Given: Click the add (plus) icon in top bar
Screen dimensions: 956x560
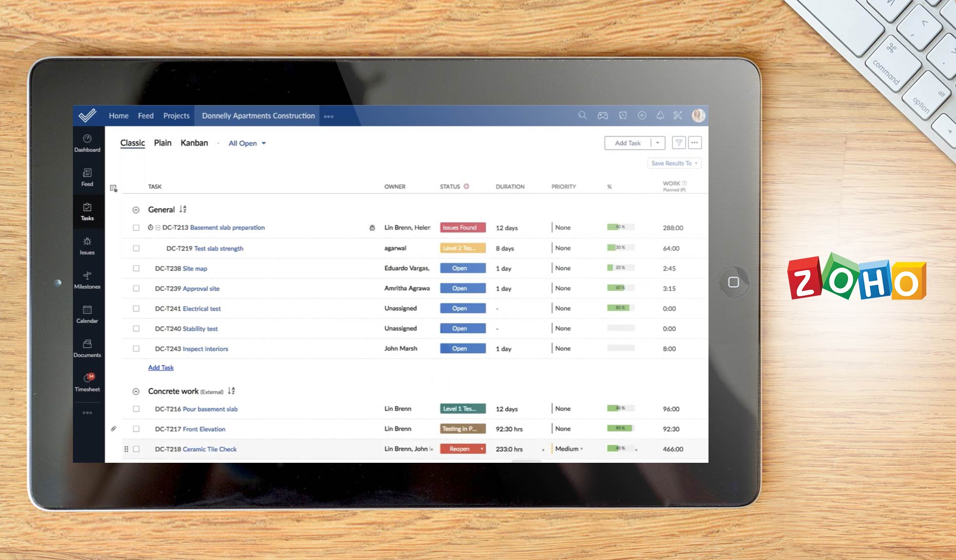Looking at the screenshot, I should (642, 116).
